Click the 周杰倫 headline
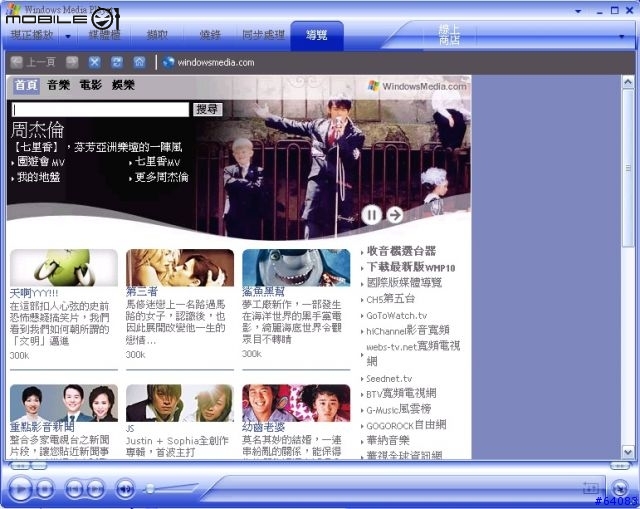Viewport: 640px width, 509px height. (38, 130)
